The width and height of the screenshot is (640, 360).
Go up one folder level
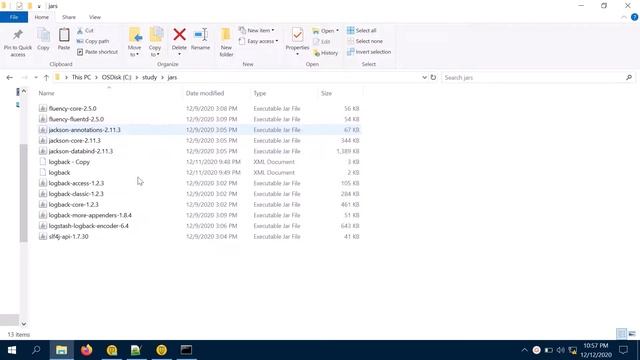pyautogui.click(x=46, y=78)
